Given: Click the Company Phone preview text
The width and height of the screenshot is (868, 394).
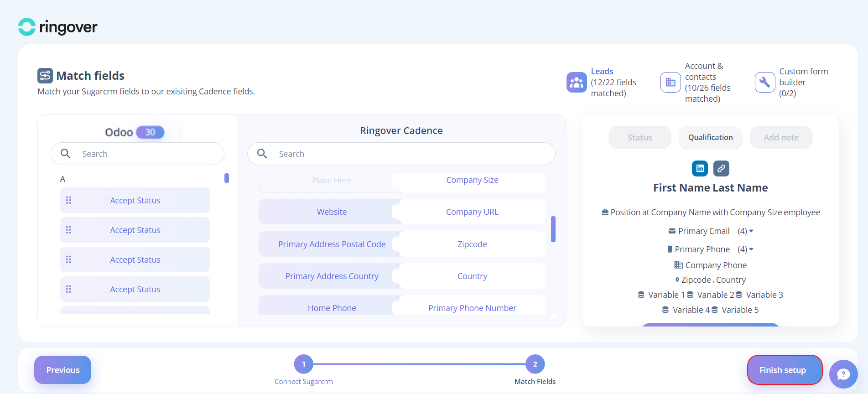Looking at the screenshot, I should [x=716, y=265].
